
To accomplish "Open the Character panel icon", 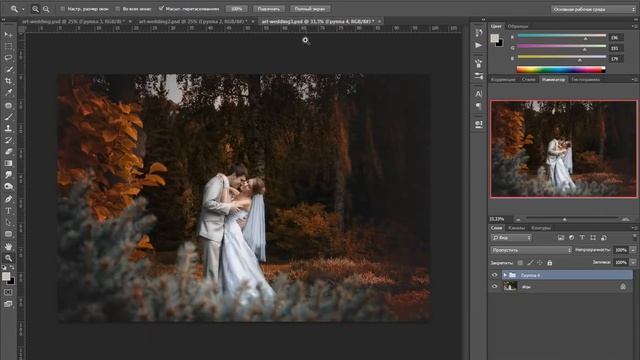I will tap(479, 94).
